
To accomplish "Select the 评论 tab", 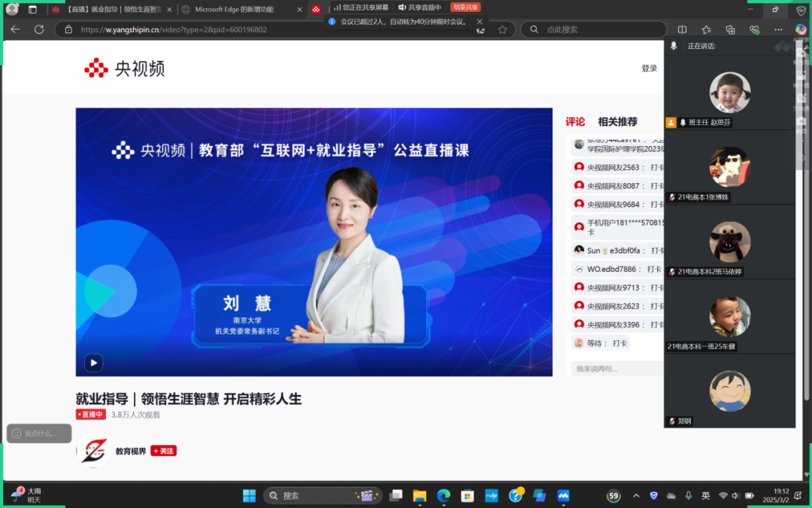I will (575, 122).
